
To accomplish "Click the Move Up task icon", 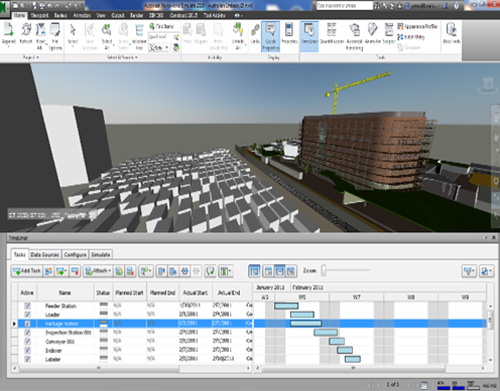I will click(162, 271).
